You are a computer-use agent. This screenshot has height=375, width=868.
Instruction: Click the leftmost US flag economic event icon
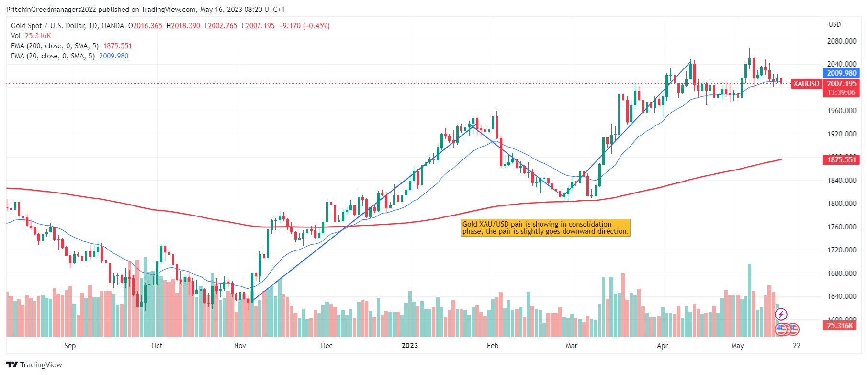coord(781,330)
